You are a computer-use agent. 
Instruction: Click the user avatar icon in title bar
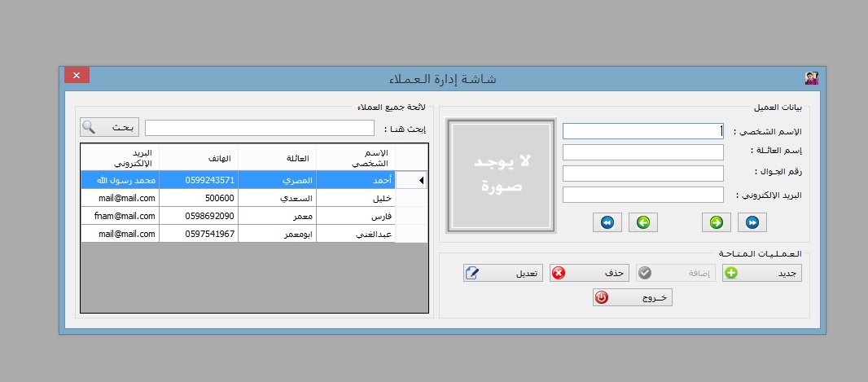click(811, 78)
